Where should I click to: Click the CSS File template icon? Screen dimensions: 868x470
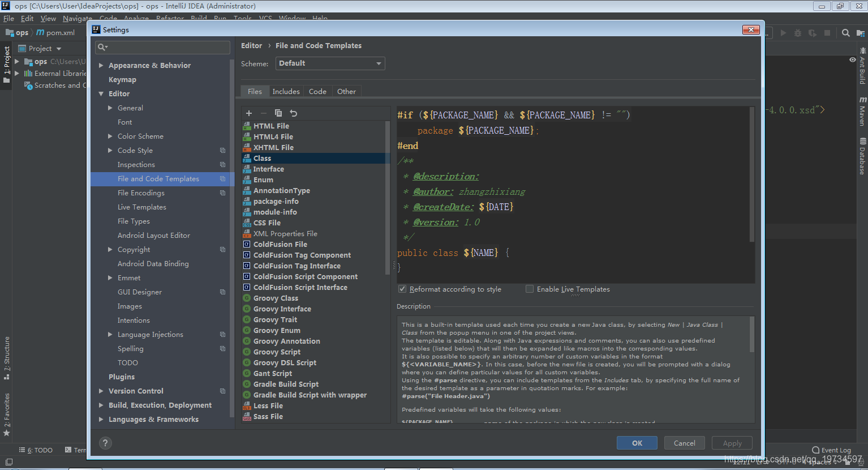[247, 223]
